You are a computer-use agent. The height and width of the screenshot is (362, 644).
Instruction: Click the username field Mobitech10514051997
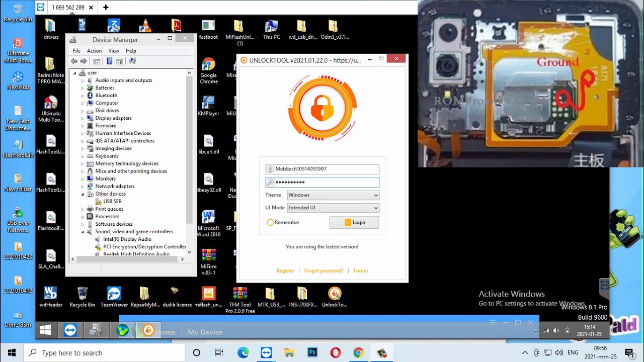coord(323,169)
